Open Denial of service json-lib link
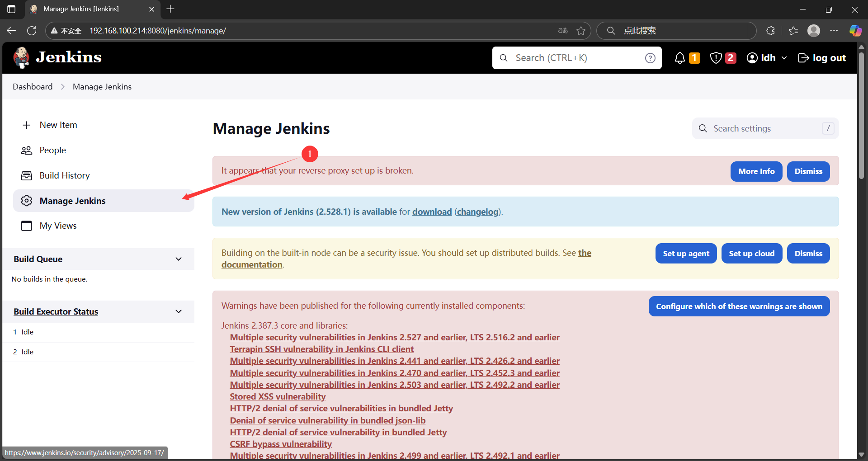Viewport: 868px width, 461px height. pyautogui.click(x=327, y=421)
